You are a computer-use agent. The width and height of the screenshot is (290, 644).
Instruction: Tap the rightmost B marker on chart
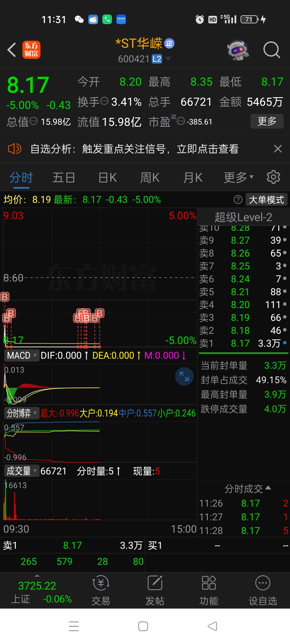click(x=99, y=313)
